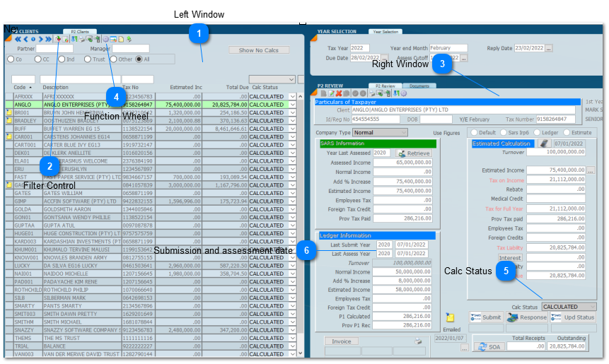The height and width of the screenshot is (364, 609).
Task: Click the Response button
Action: (x=527, y=317)
